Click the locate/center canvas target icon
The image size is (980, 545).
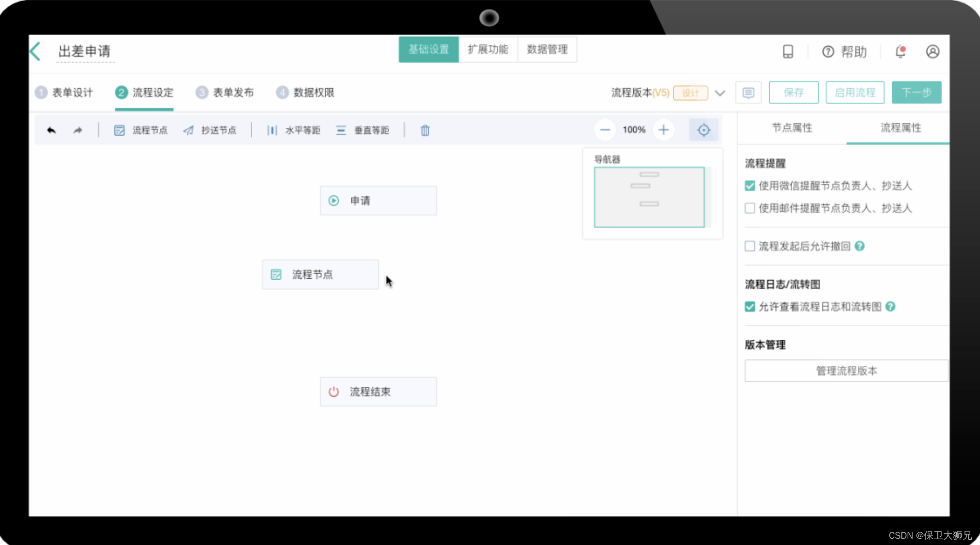703,130
